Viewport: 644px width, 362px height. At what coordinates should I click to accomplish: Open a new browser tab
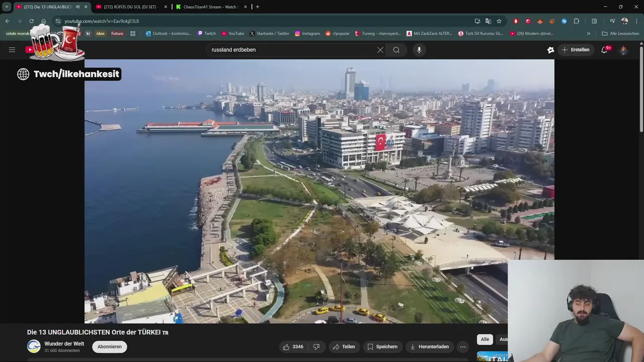click(x=258, y=7)
